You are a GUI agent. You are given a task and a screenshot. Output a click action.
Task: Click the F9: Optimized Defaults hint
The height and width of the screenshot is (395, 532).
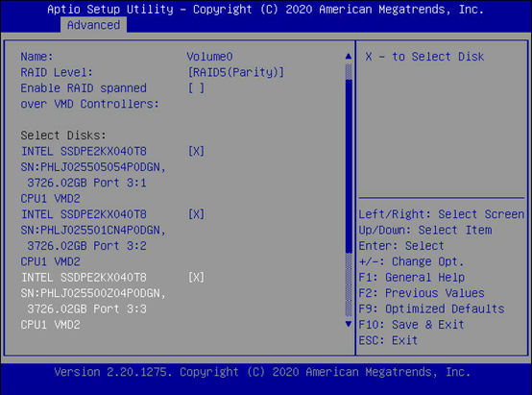click(431, 309)
